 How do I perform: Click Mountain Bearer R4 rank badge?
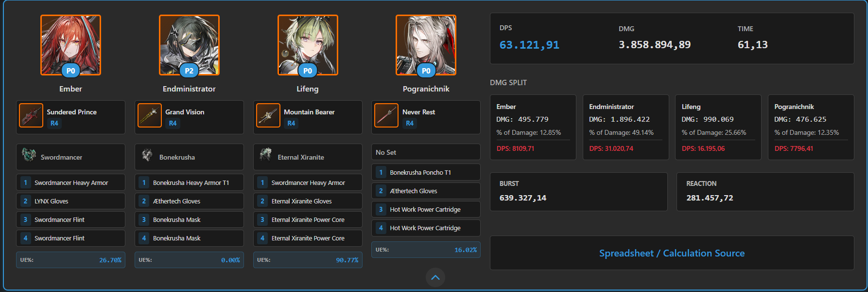291,123
